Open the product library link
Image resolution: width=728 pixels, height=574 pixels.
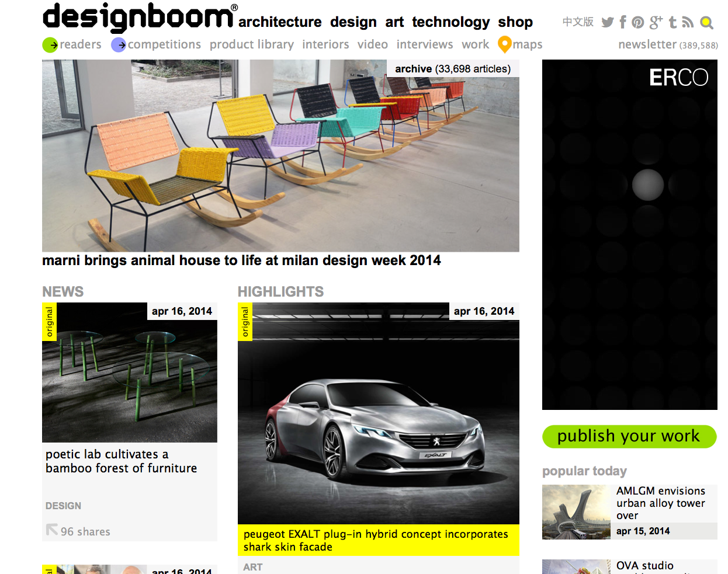(x=252, y=44)
